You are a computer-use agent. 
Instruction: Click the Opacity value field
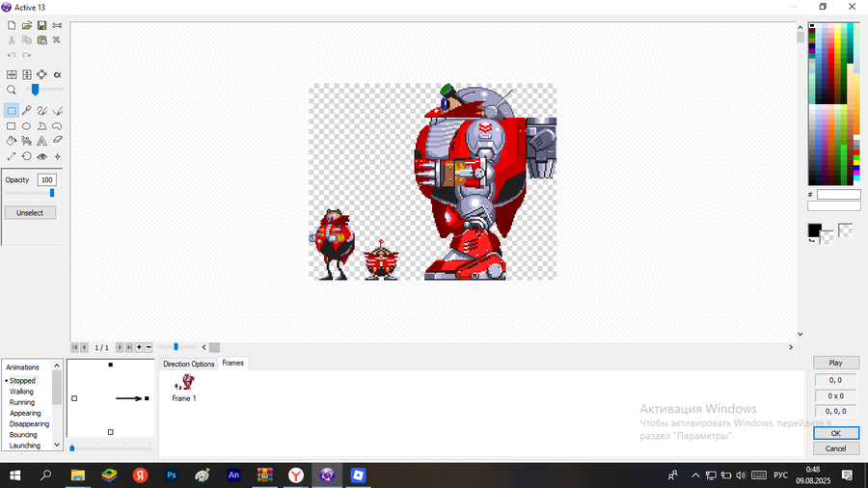pyautogui.click(x=46, y=179)
